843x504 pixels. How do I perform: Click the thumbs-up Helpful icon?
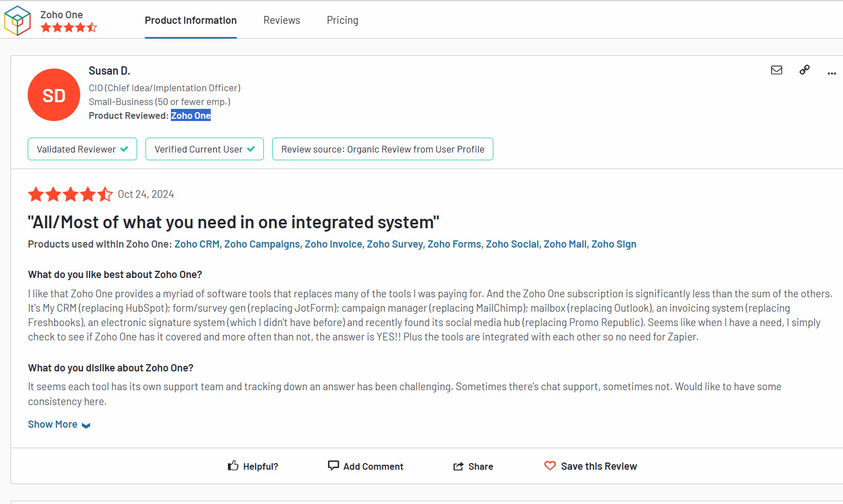(x=233, y=466)
